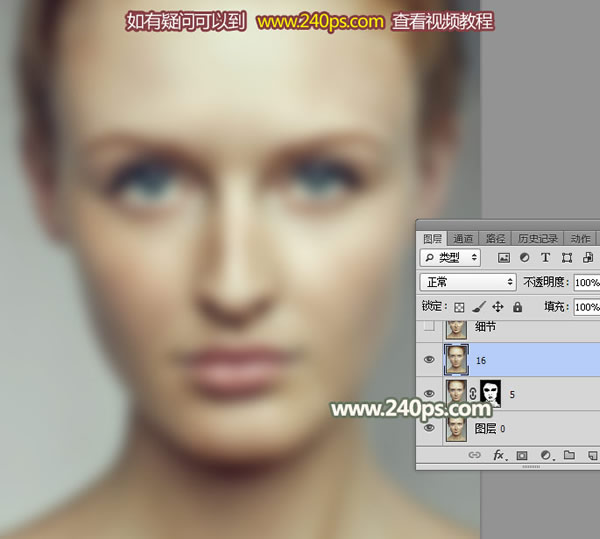Switch to the 历史记录 tab

tap(538, 239)
